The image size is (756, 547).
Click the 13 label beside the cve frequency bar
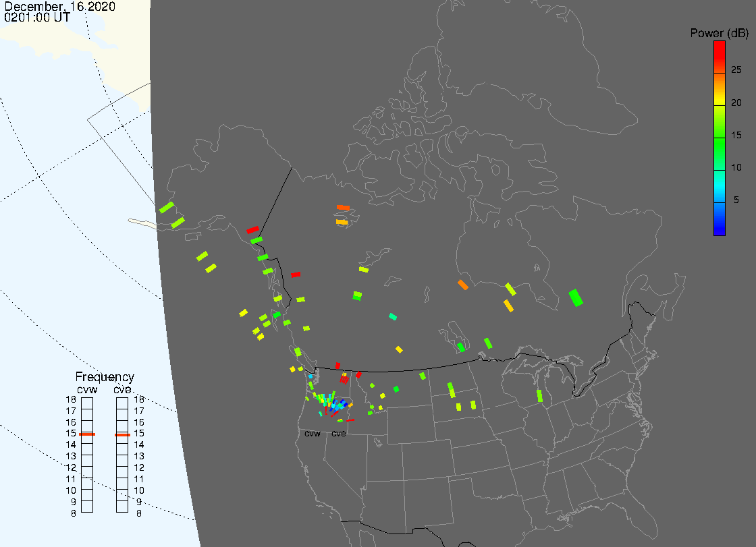point(139,457)
